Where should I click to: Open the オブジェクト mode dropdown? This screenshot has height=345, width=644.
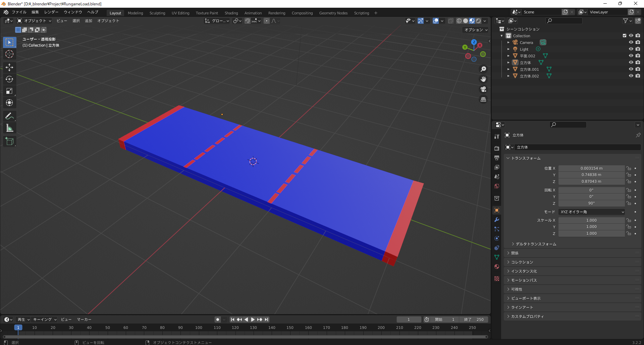pos(34,21)
